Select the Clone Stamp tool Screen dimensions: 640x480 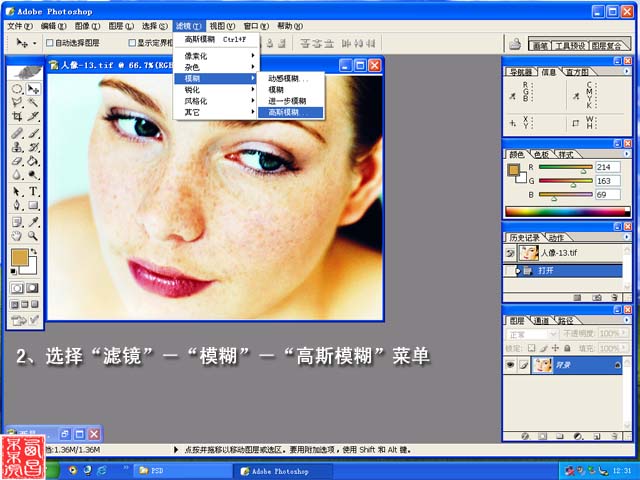[17, 147]
